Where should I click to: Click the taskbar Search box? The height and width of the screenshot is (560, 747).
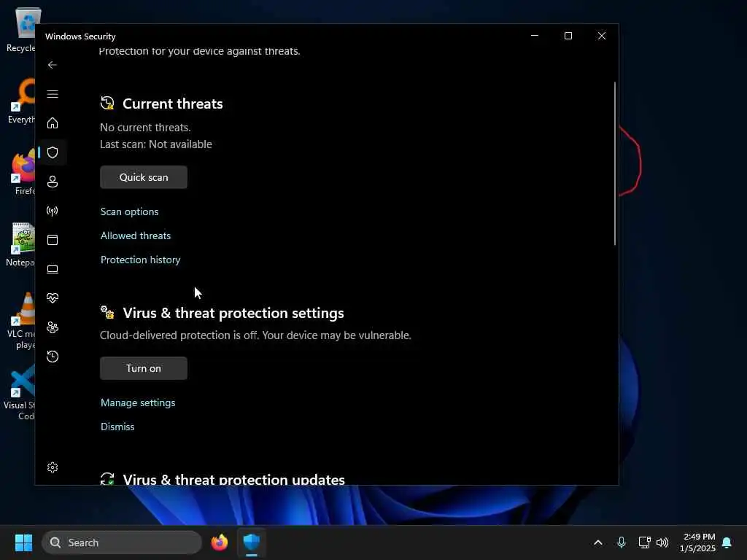tap(122, 542)
